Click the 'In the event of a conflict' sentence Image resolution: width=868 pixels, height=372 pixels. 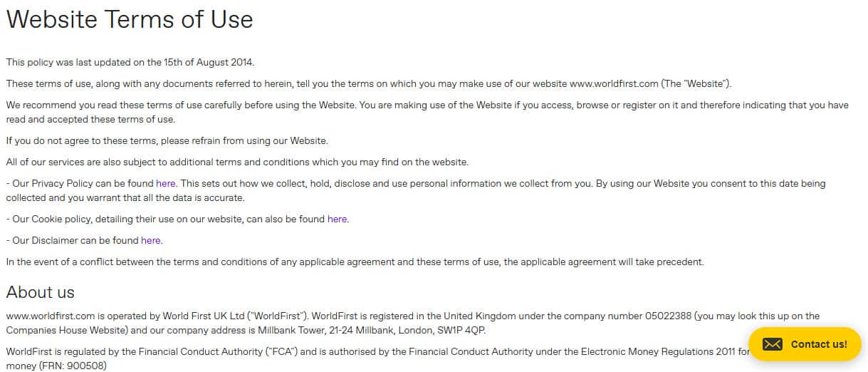(355, 262)
